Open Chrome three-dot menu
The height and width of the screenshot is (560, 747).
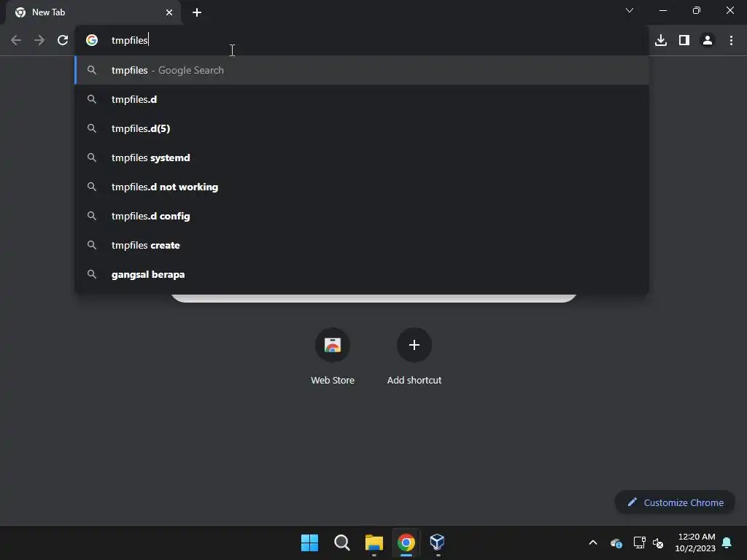(x=731, y=41)
